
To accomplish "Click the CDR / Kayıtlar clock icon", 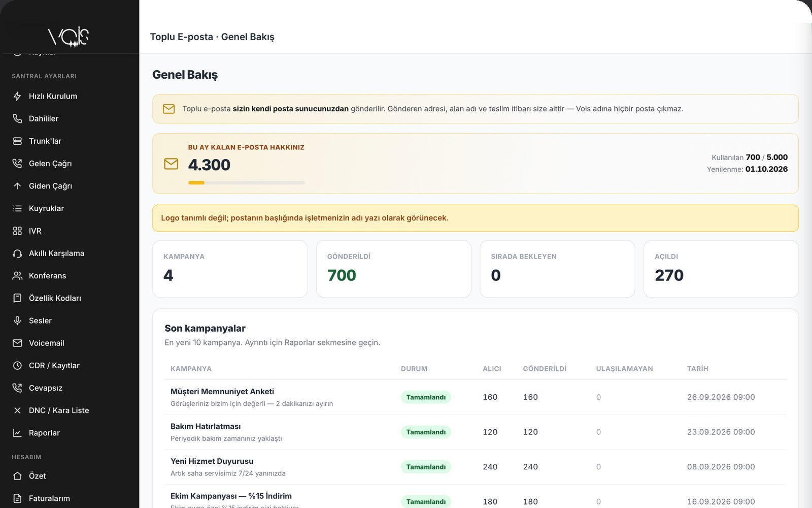I will click(x=17, y=365).
